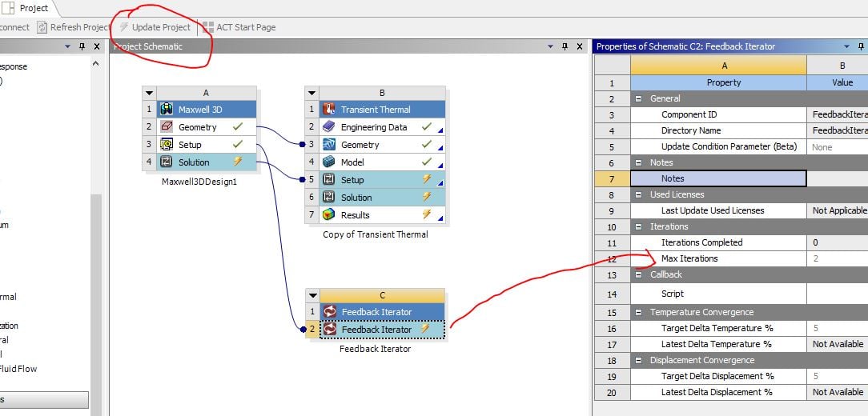Click the ACT Start Page grid icon

pyautogui.click(x=207, y=27)
